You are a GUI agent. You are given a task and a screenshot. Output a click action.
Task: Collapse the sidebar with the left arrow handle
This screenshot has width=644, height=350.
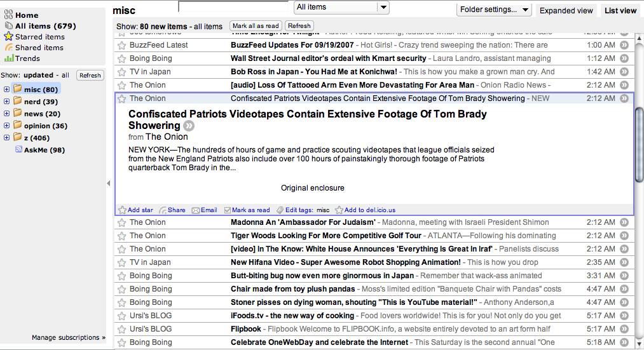coord(109,184)
